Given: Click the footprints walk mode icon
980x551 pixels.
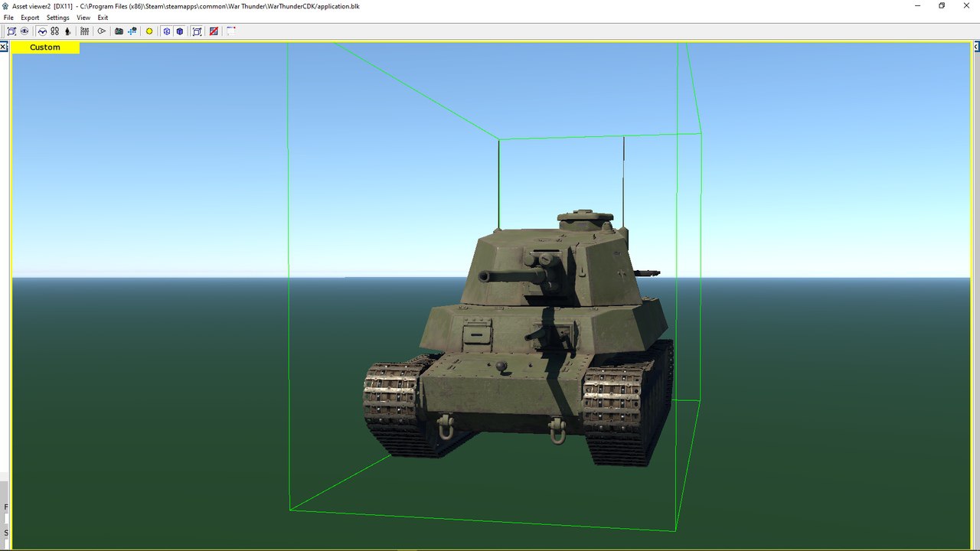Looking at the screenshot, I should click(55, 31).
